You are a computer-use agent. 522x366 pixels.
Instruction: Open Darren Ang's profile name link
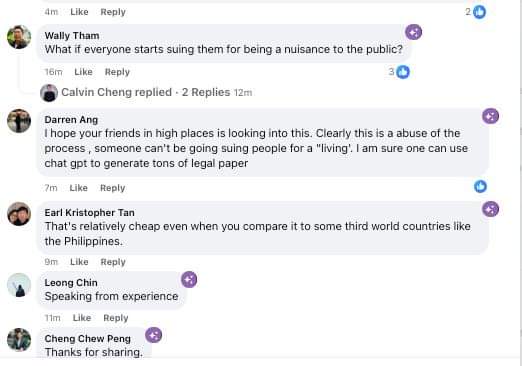pyautogui.click(x=71, y=120)
